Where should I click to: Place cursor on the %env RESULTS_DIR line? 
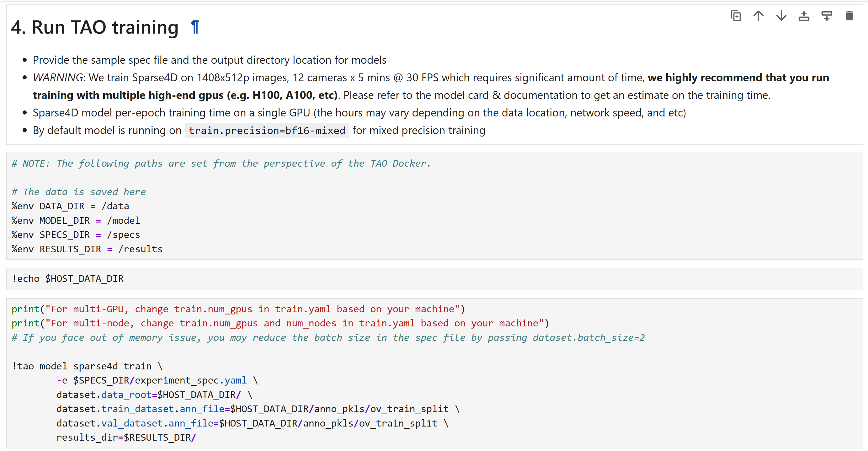click(87, 249)
